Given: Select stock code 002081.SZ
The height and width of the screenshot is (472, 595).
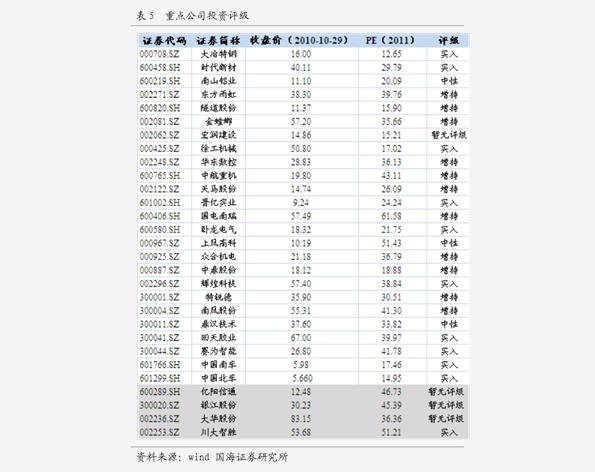Looking at the screenshot, I should point(159,122).
